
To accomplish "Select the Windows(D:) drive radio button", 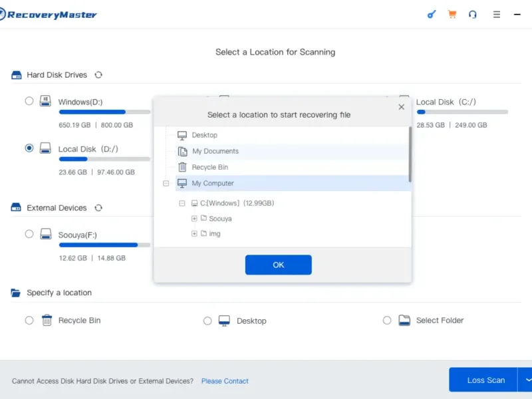I will [29, 101].
